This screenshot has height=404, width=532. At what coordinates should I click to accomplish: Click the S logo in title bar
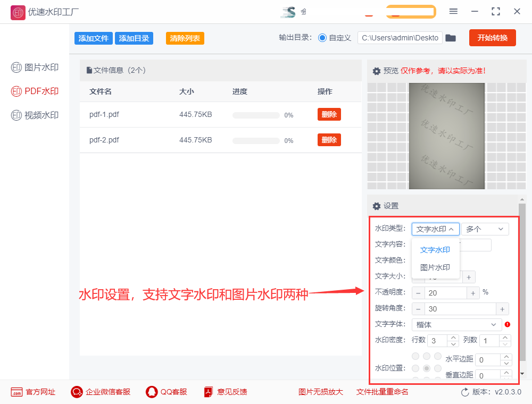point(288,12)
